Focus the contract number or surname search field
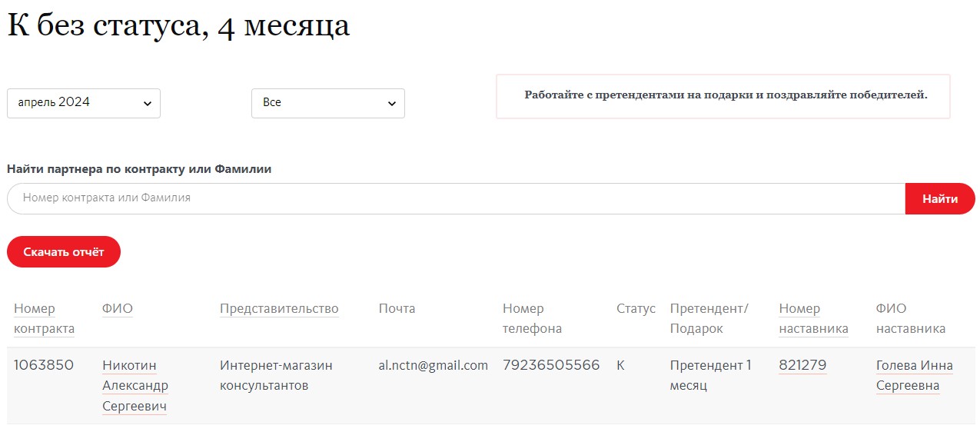 point(456,198)
